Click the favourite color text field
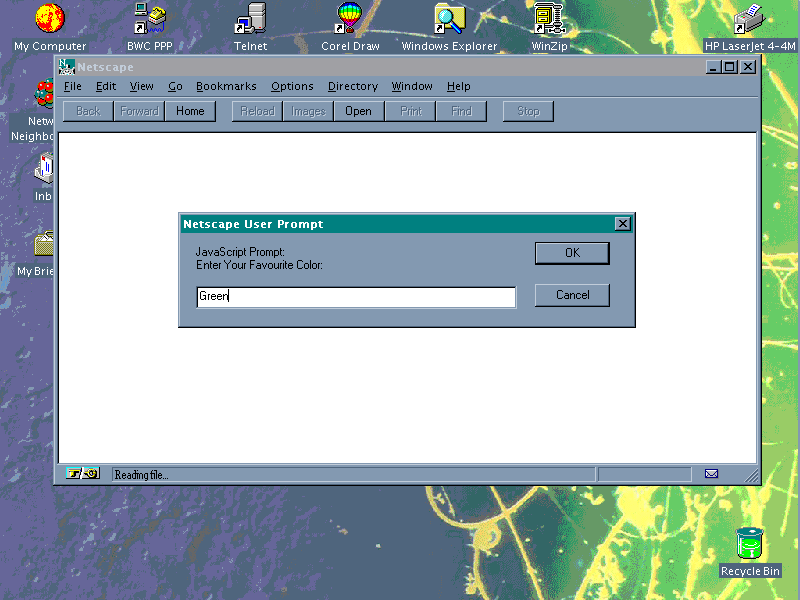 click(x=356, y=297)
